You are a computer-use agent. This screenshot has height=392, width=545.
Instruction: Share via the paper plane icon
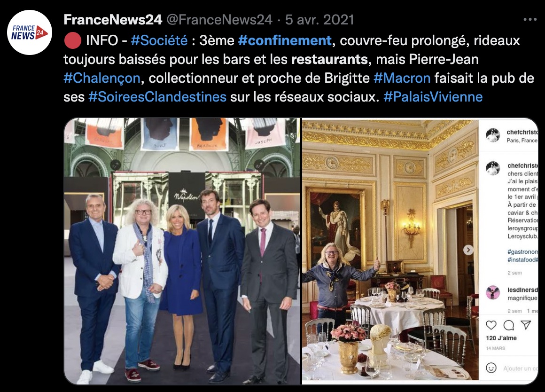(526, 324)
